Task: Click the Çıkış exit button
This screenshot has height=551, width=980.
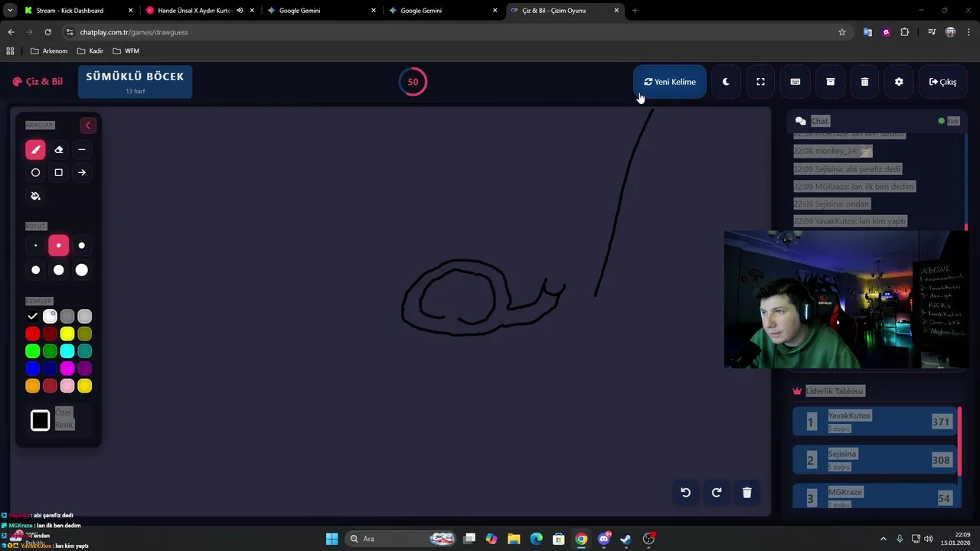Action: coord(942,82)
